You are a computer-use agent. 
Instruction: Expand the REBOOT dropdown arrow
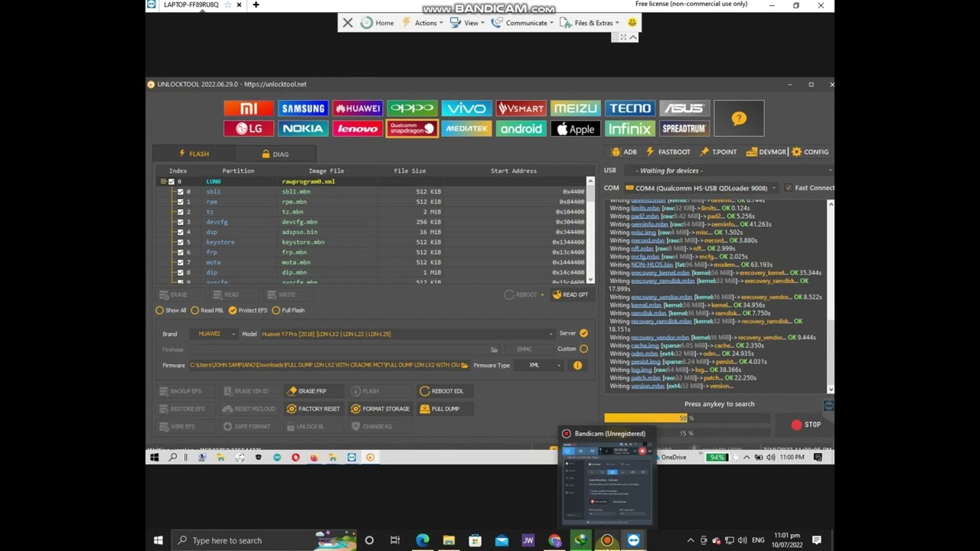pyautogui.click(x=542, y=295)
